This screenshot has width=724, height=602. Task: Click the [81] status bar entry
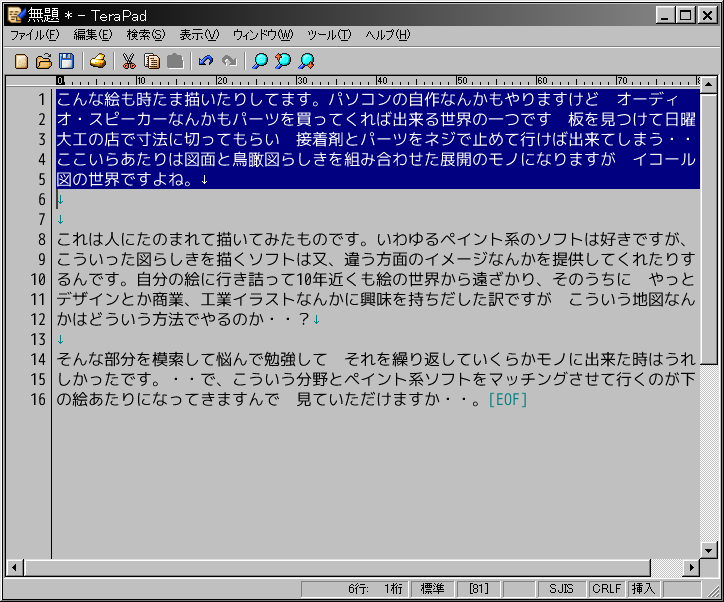(479, 589)
